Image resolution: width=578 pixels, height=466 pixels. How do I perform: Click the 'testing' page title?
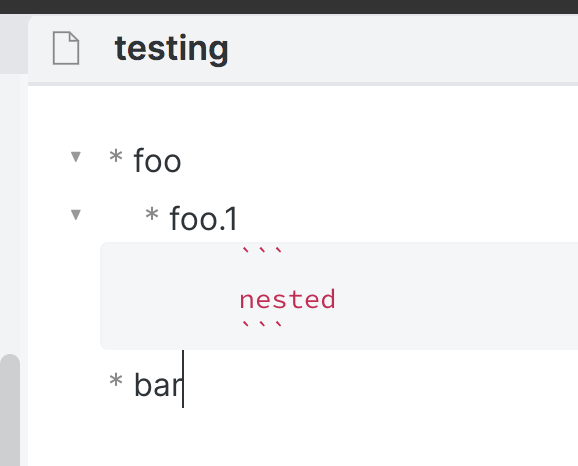[x=171, y=49]
